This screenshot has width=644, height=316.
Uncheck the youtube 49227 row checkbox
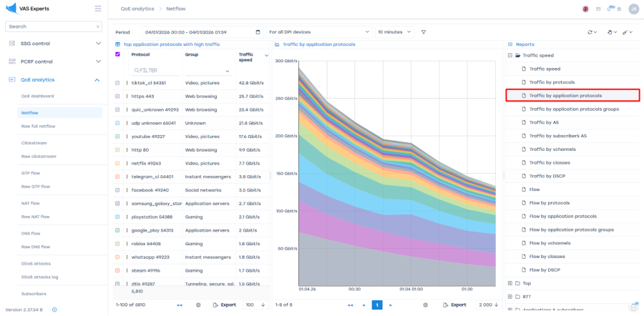point(117,137)
